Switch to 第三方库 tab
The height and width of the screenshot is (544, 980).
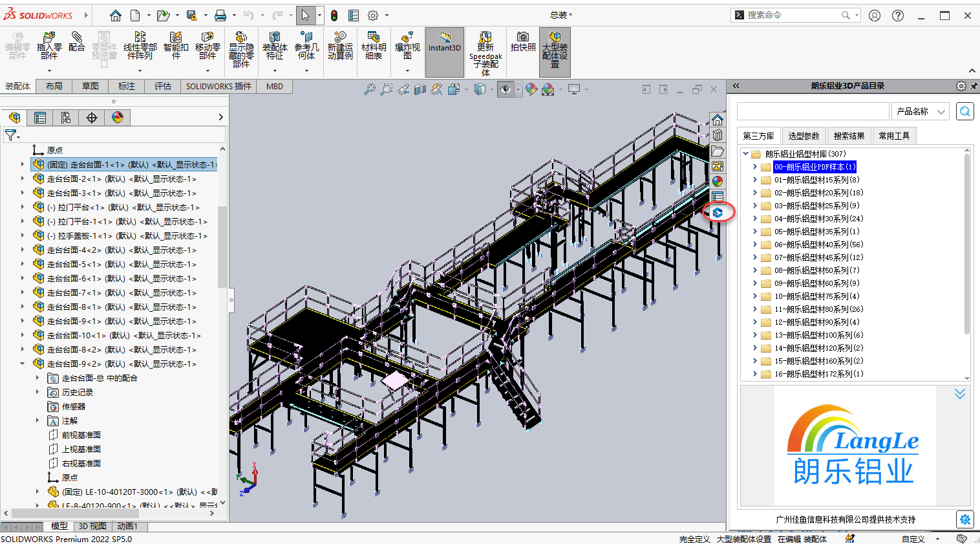click(758, 136)
